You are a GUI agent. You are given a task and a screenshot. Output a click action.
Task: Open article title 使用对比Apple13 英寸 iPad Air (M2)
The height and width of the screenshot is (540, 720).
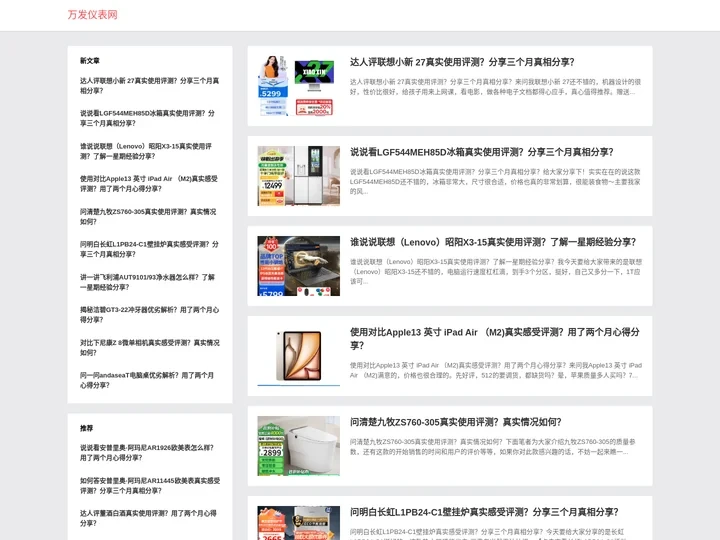[x=495, y=338]
